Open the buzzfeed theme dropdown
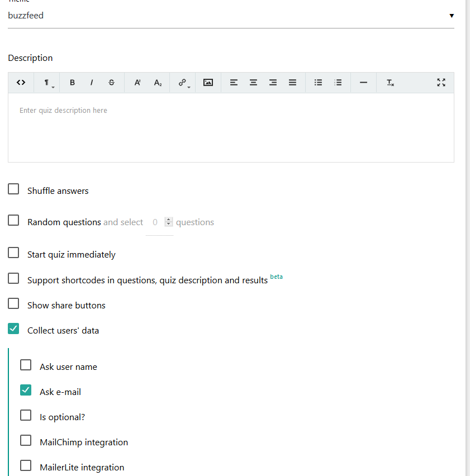 [x=231, y=16]
